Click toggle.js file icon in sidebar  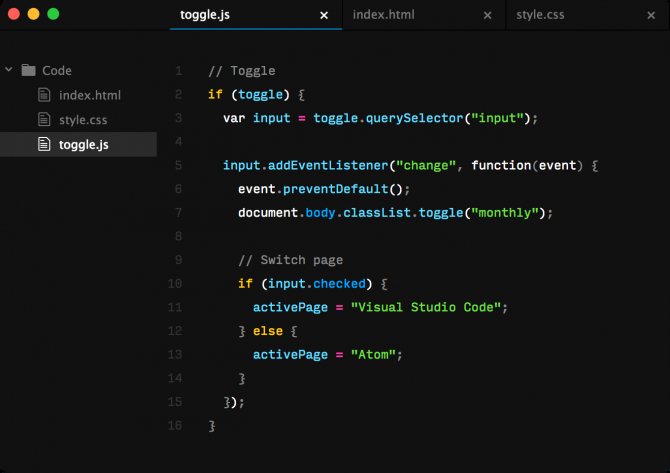[x=44, y=144]
